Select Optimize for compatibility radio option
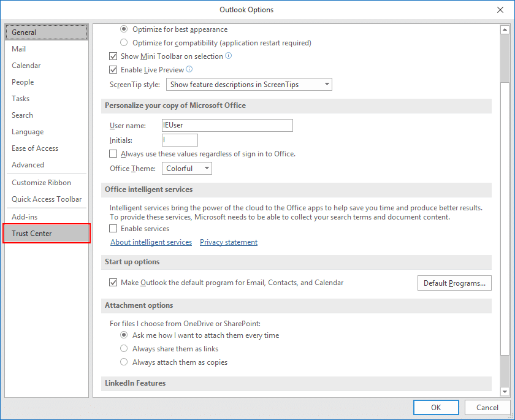This screenshot has height=420, width=515. [x=124, y=43]
